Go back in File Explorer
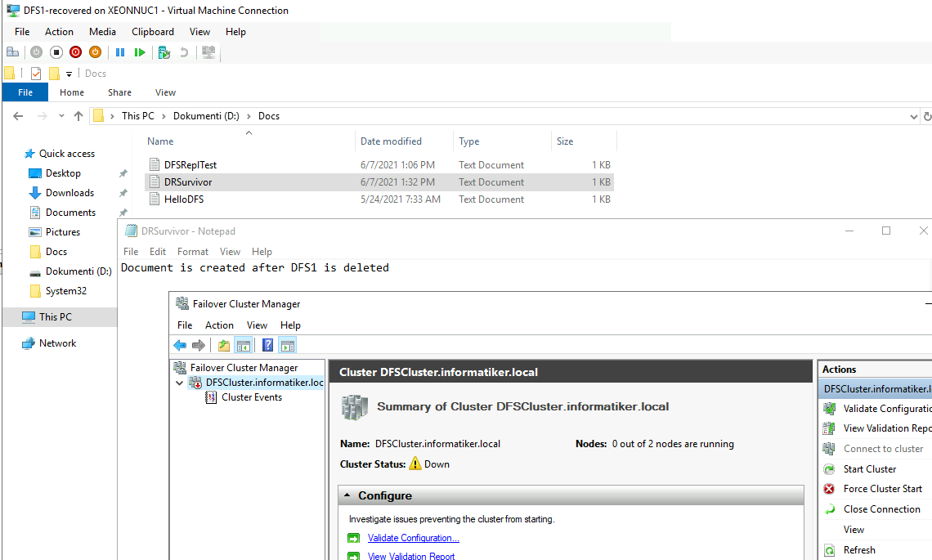This screenshot has width=932, height=560. [x=19, y=116]
